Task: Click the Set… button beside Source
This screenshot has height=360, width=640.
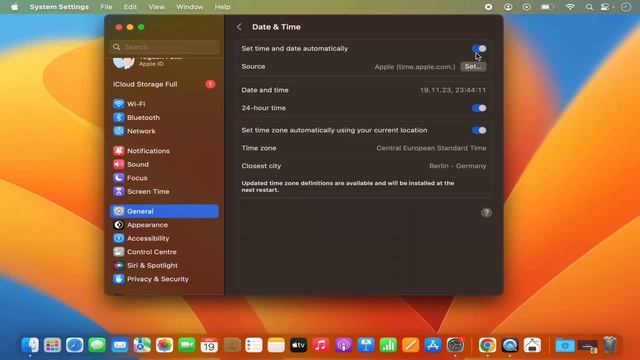Action: (473, 67)
